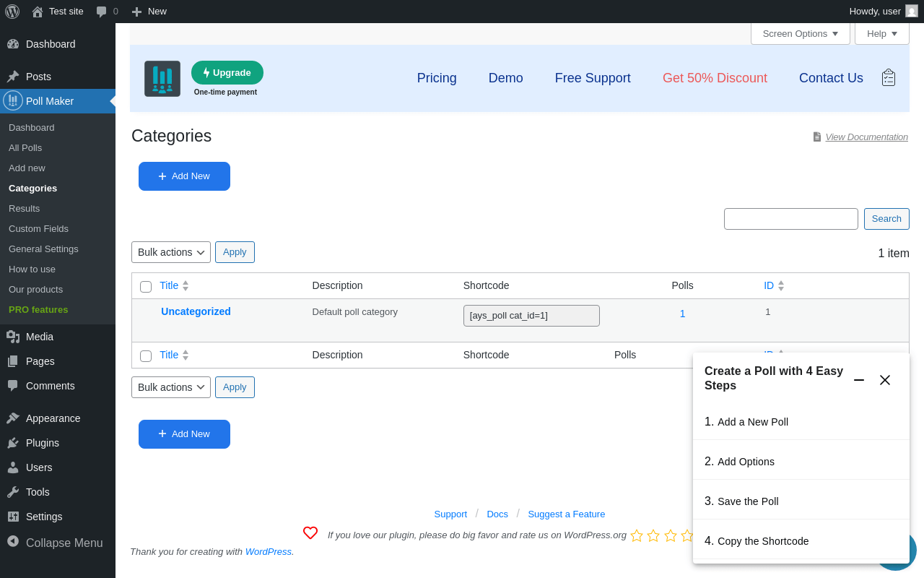The height and width of the screenshot is (578, 924).
Task: Select step 1 Add a New Poll
Action: coord(801,421)
